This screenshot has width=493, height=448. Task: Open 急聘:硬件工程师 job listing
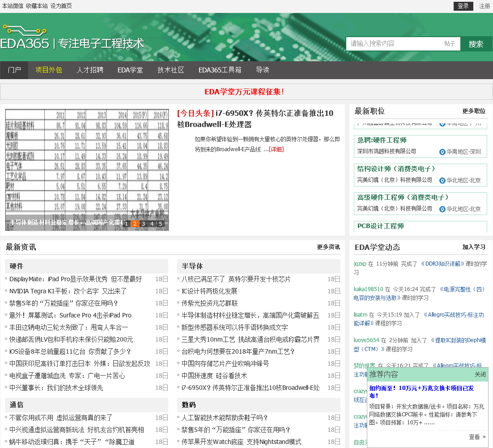tap(382, 140)
